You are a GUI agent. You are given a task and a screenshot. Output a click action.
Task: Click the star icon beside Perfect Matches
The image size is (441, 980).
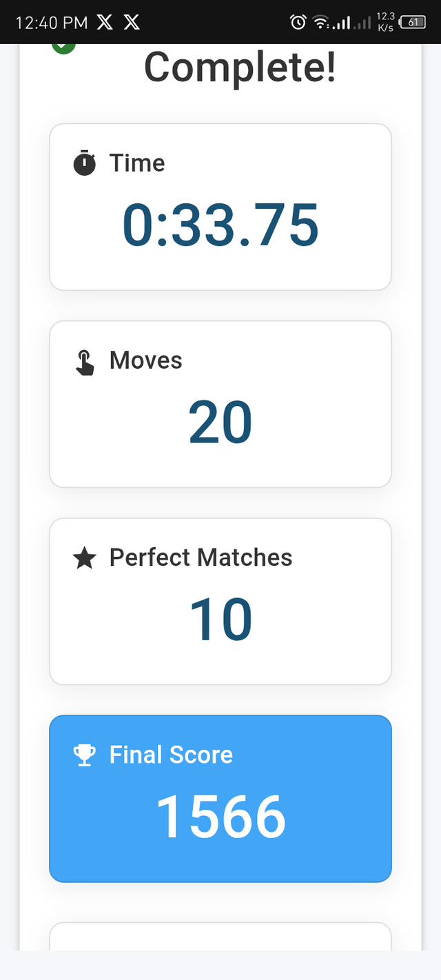[84, 558]
